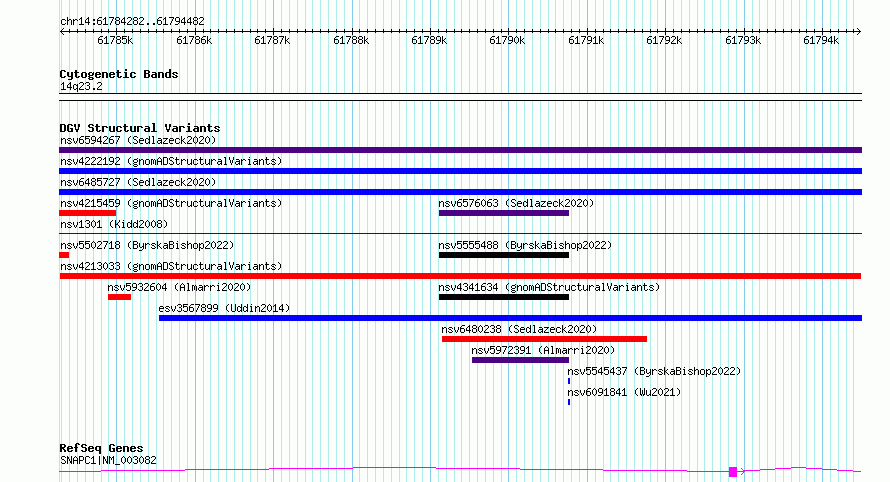Click the small red nsv5502718 bar
This screenshot has width=890, height=482.
coord(64,255)
